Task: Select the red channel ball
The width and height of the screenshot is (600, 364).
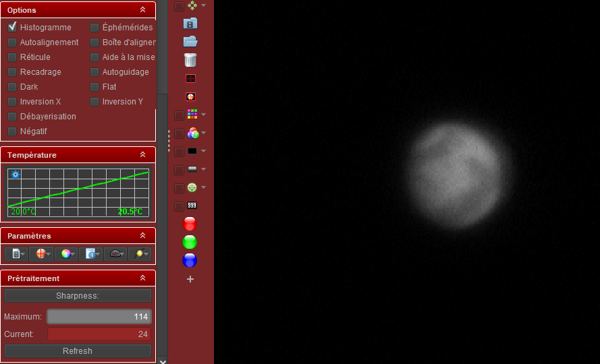Action: click(190, 224)
